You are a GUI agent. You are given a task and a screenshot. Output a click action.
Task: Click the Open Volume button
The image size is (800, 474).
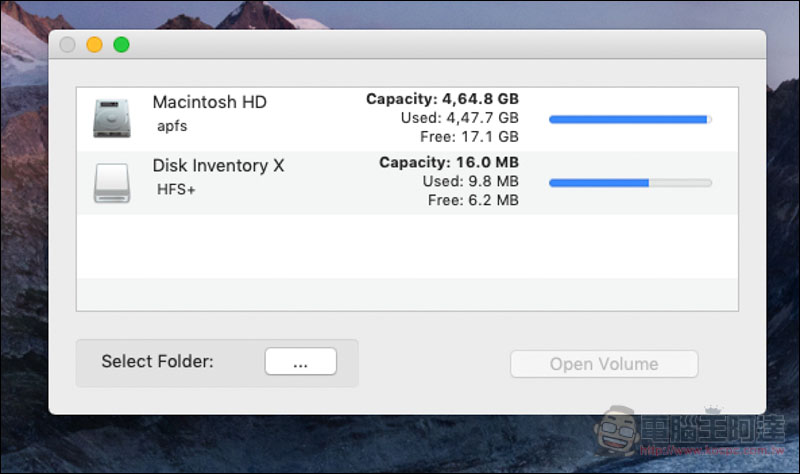point(604,364)
